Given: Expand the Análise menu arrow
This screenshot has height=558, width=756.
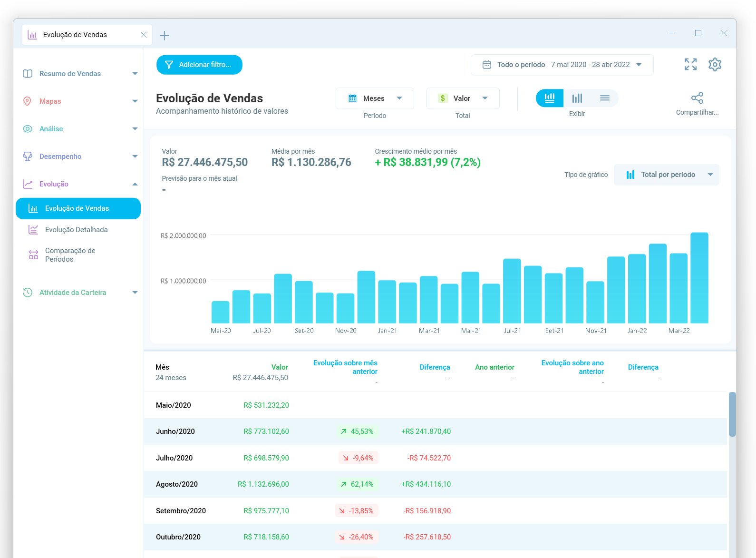Looking at the screenshot, I should pyautogui.click(x=135, y=129).
